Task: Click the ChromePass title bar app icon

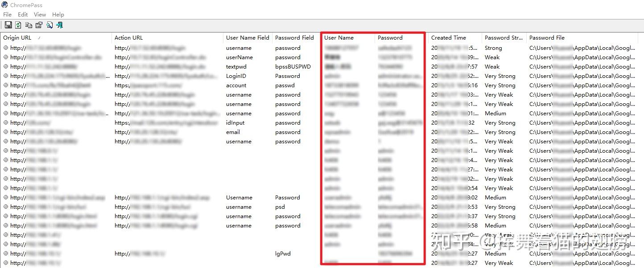Action: coord(5,5)
